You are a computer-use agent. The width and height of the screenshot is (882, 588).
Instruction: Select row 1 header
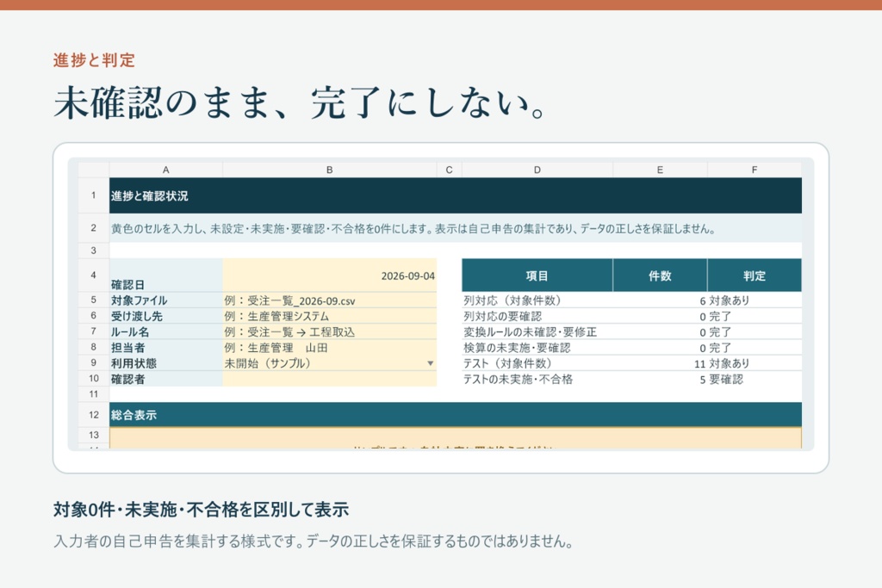(93, 195)
